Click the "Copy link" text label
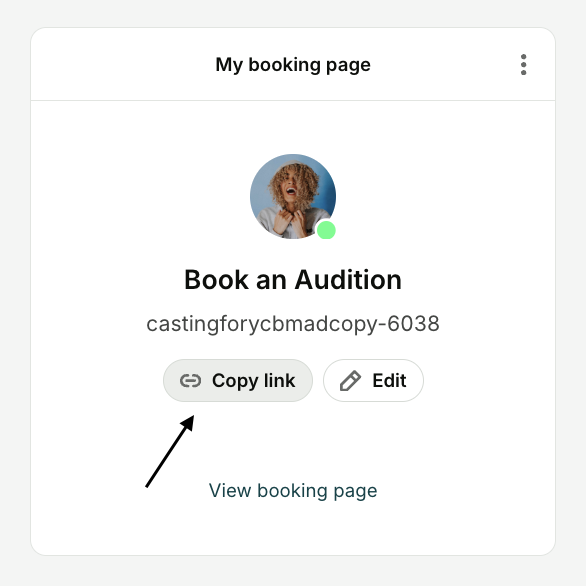 point(253,381)
